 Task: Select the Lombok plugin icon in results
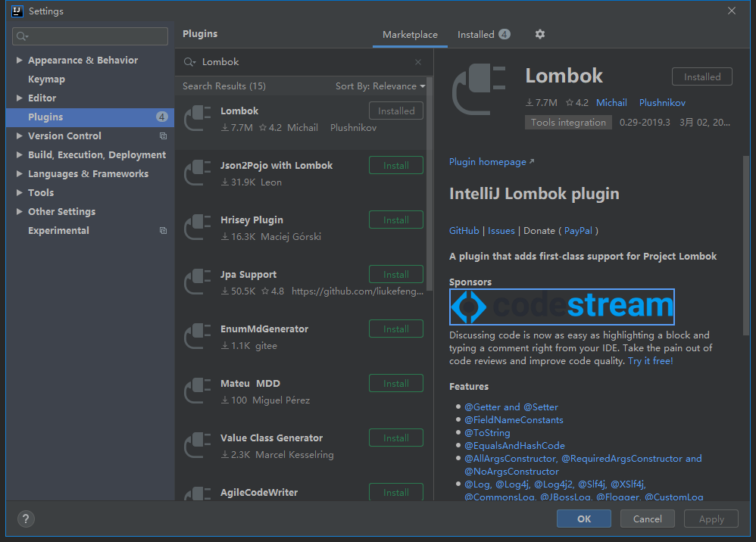tap(197, 118)
